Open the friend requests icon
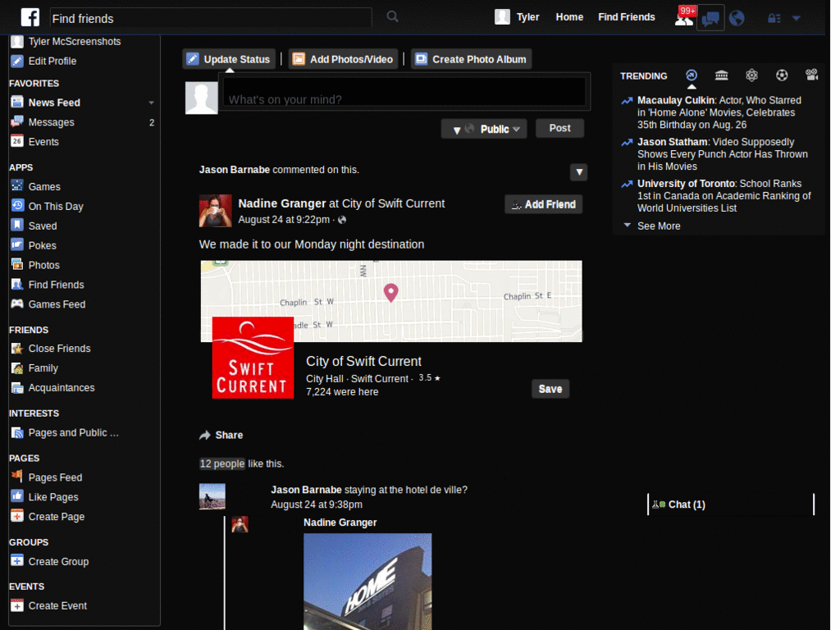 click(683, 18)
